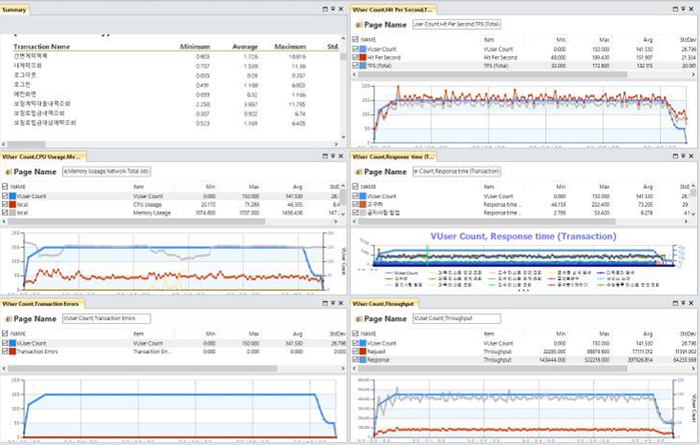
Task: Select the Response row in Throughput table
Action: 524,359
